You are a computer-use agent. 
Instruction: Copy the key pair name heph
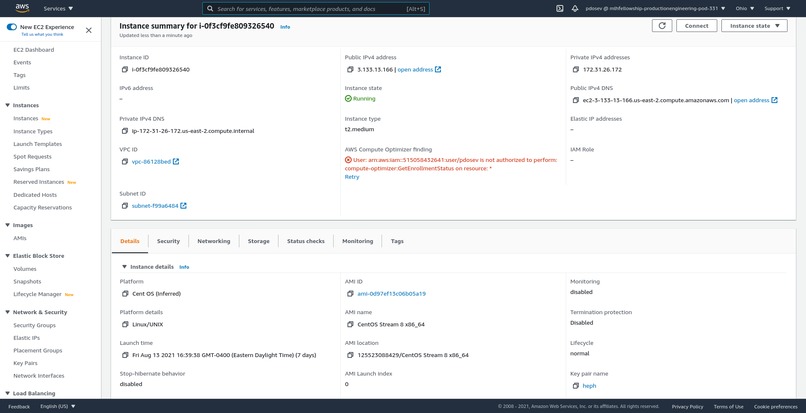[576, 386]
